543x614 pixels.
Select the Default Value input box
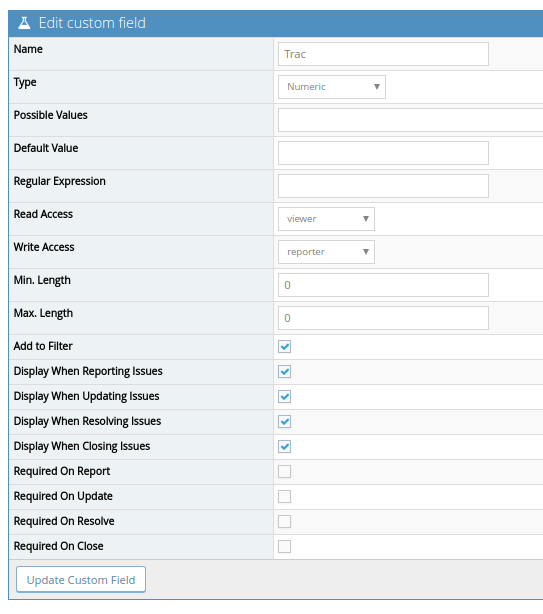[x=383, y=153]
